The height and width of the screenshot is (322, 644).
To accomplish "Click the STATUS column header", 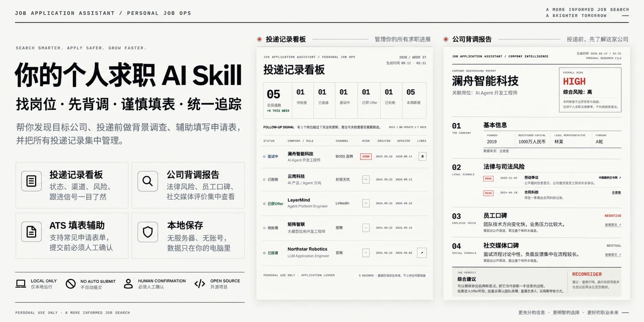I will 269,141.
